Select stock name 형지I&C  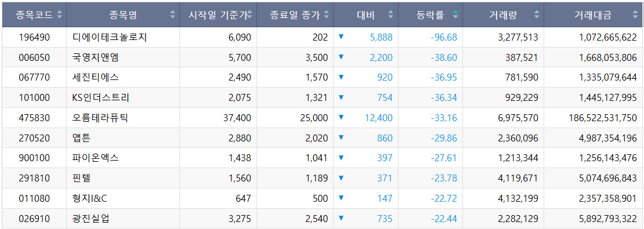click(89, 199)
